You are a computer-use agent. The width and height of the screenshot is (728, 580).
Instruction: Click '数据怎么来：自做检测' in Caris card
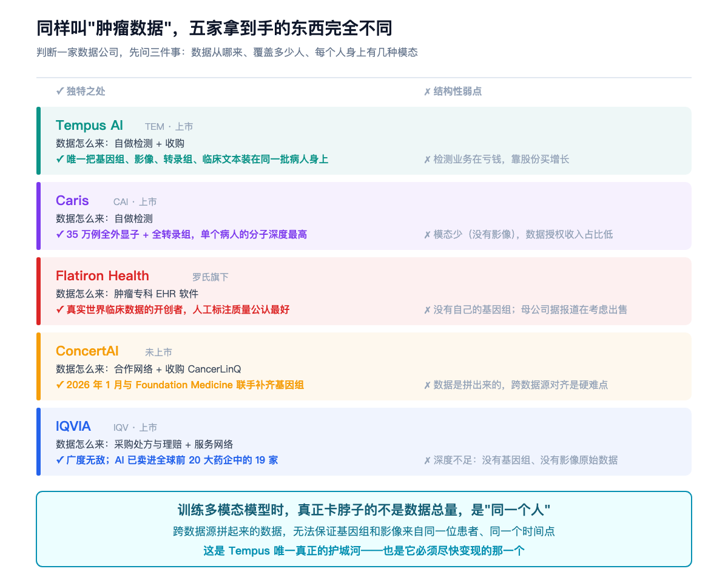104,218
